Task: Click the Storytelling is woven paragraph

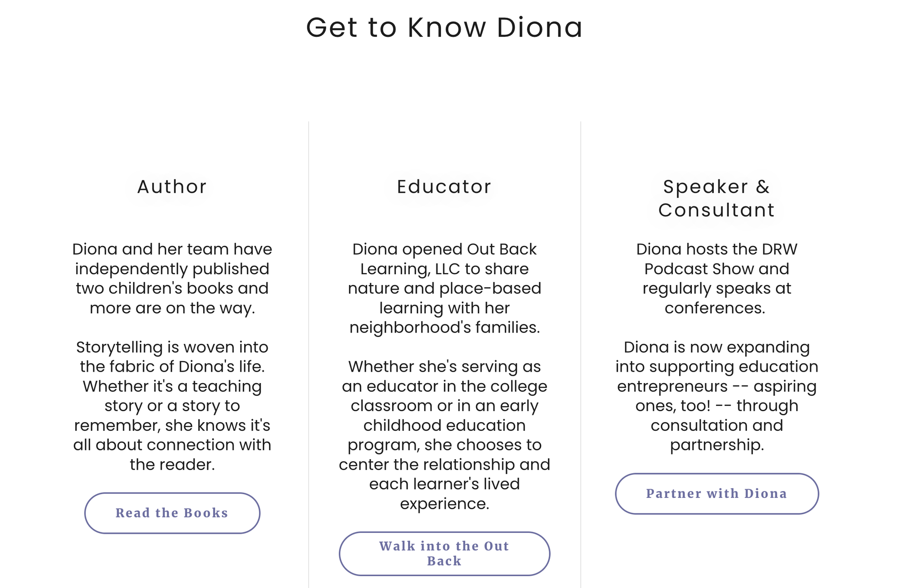Action: tap(172, 405)
